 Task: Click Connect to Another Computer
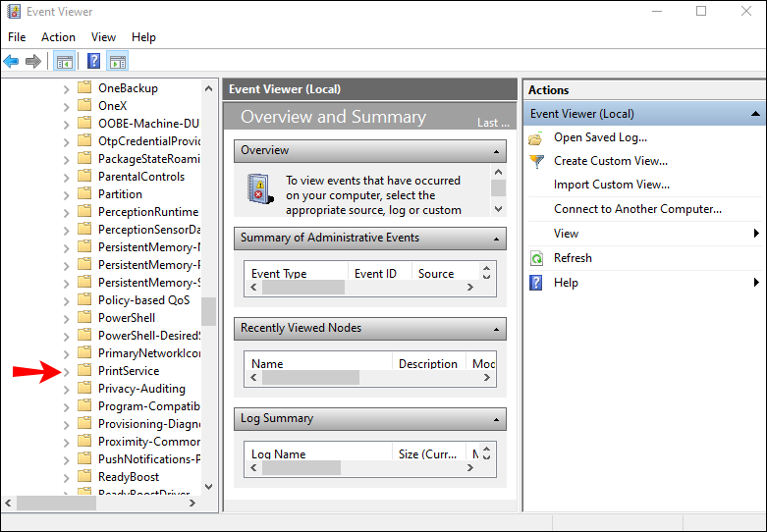click(x=637, y=209)
